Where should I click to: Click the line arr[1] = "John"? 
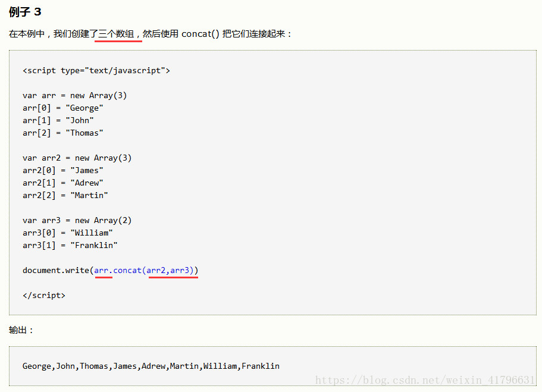coord(58,120)
